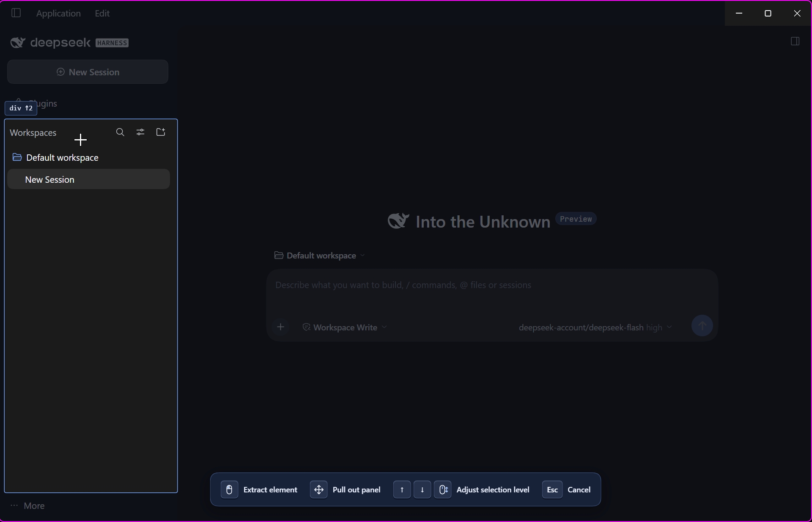Click the Pull out panel label
This screenshot has width=812, height=522.
pos(357,489)
